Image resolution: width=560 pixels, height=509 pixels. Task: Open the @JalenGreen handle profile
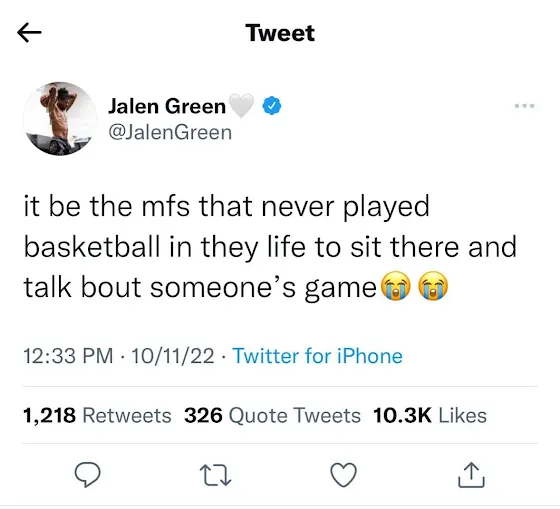170,133
